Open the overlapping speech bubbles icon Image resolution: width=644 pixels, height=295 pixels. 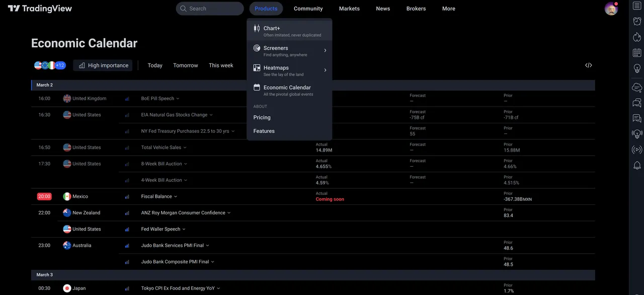pos(637,103)
